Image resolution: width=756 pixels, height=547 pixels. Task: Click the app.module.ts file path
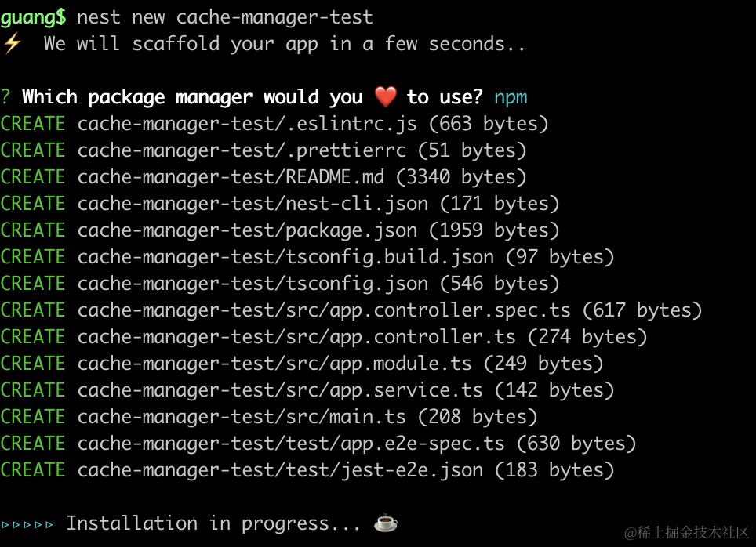coord(274,364)
